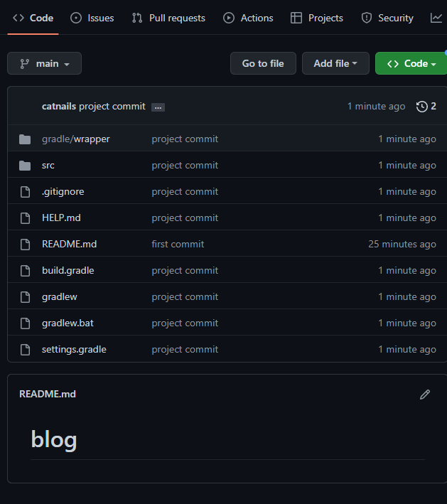The image size is (447, 504).
Task: Click the Go to file button
Action: tap(263, 63)
